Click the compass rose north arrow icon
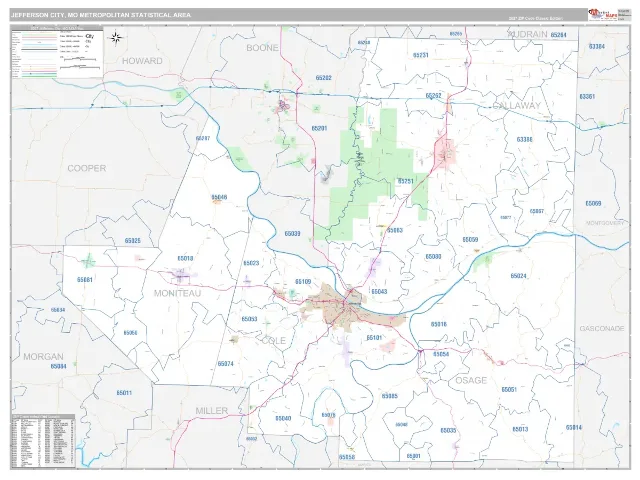 pyautogui.click(x=116, y=38)
